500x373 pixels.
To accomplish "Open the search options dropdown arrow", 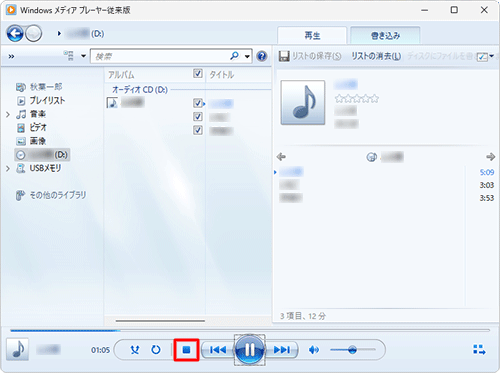I will [x=247, y=56].
